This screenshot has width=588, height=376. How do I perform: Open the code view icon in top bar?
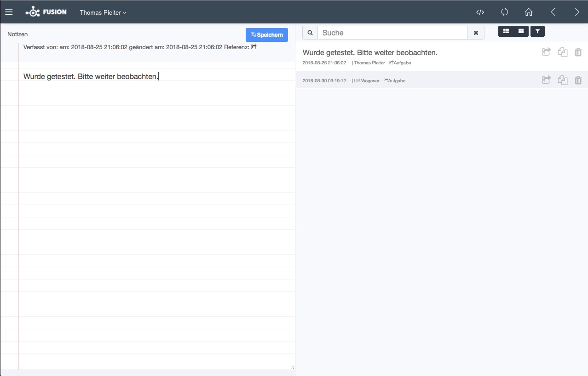480,12
